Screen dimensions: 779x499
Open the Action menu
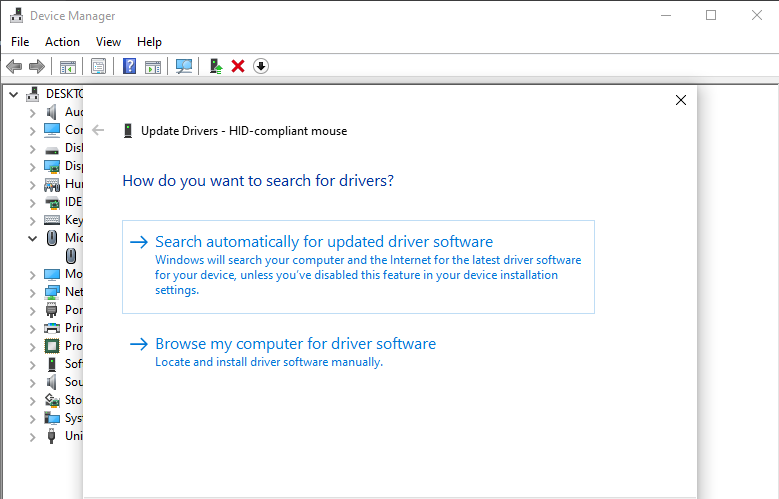point(62,42)
